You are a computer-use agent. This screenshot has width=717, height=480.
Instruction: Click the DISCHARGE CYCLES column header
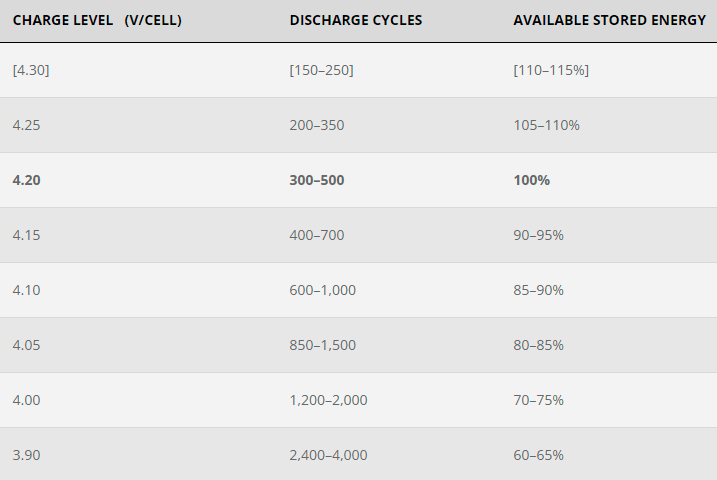click(x=356, y=20)
